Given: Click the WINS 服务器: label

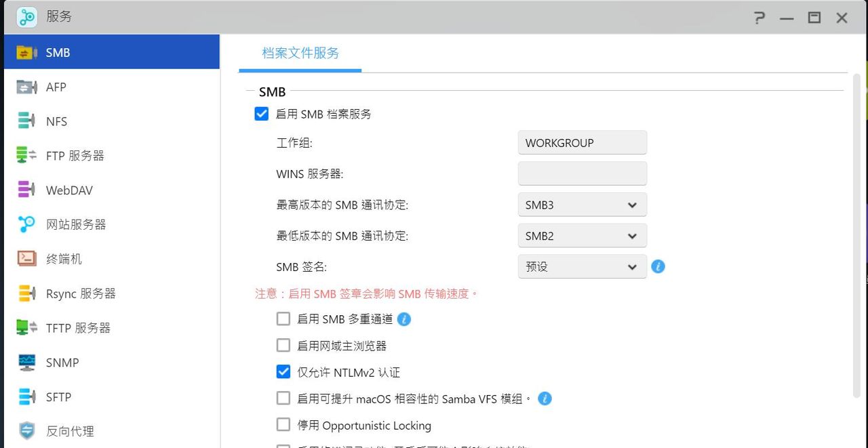Looking at the screenshot, I should [310, 174].
